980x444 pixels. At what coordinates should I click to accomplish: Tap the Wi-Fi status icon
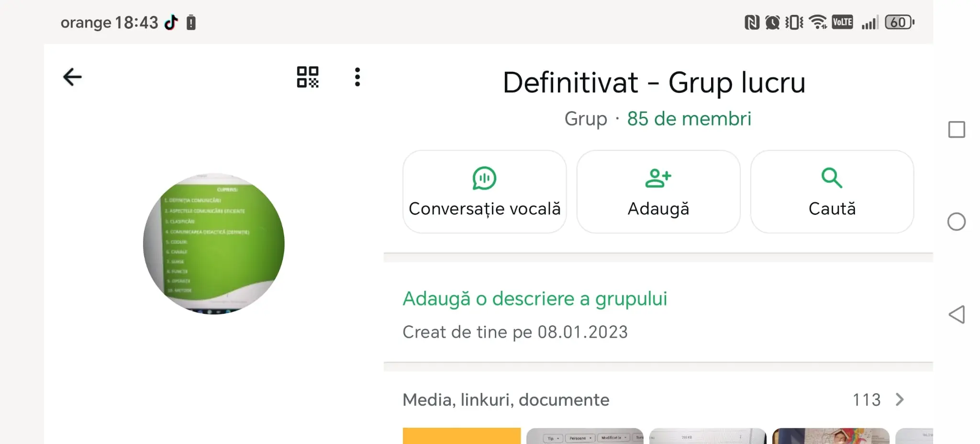pyautogui.click(x=818, y=22)
